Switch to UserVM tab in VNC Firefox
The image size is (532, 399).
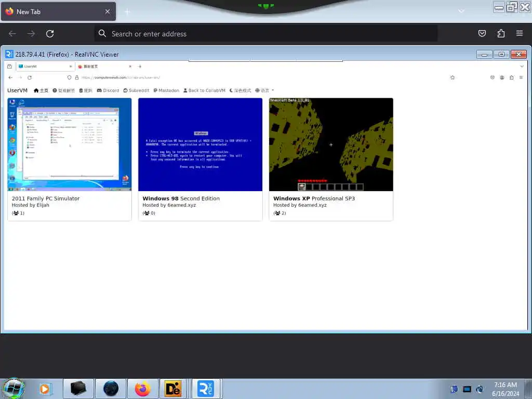click(45, 66)
